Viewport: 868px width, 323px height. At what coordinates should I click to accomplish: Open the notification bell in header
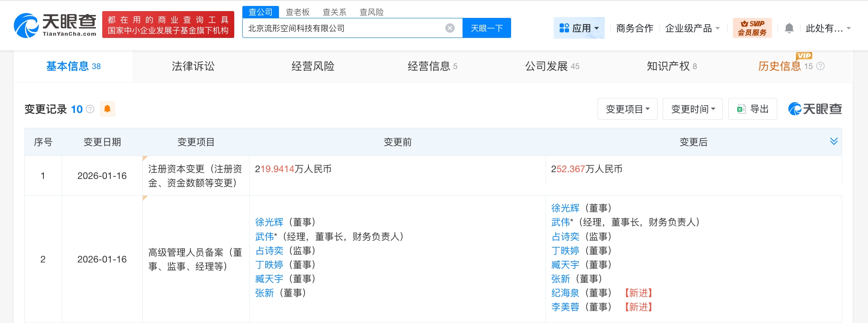[x=789, y=29]
